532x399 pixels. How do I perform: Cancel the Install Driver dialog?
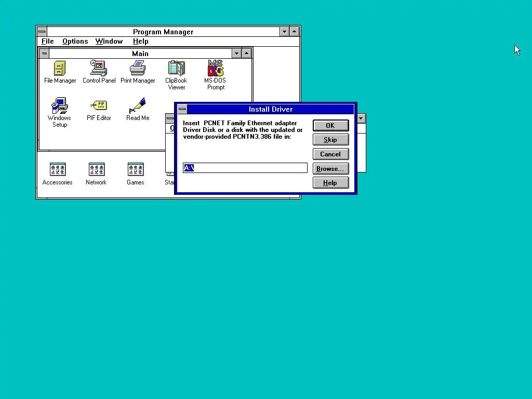(x=330, y=154)
